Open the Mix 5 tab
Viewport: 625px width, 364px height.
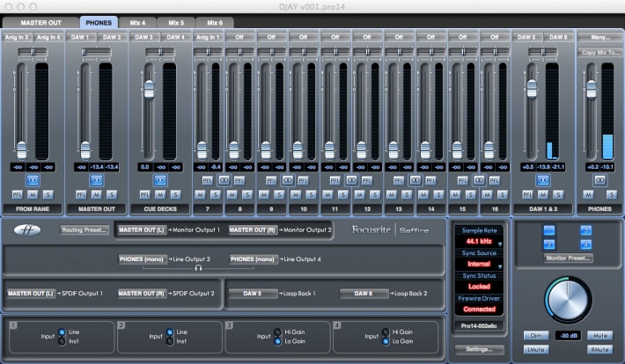[x=175, y=21]
